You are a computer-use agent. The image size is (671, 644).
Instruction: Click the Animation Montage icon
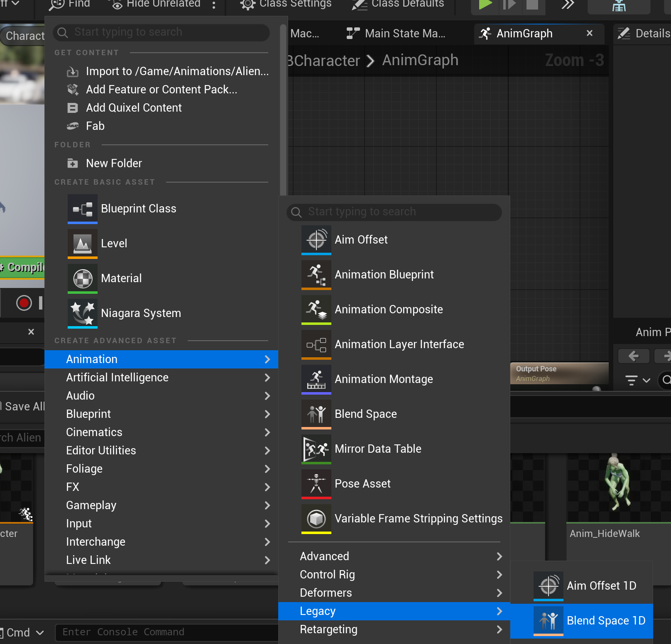tap(316, 379)
